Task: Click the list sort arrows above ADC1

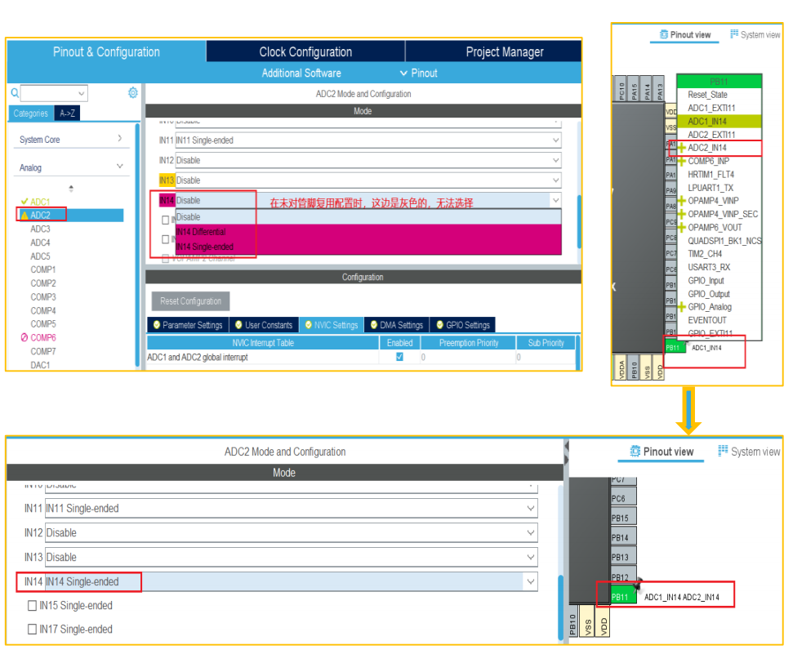Action: [x=71, y=189]
